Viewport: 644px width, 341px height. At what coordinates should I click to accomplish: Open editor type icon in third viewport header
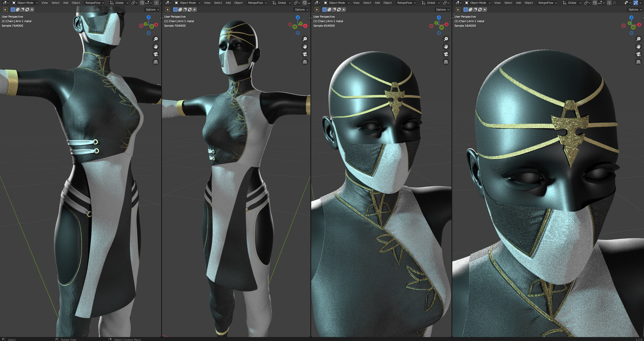point(317,3)
